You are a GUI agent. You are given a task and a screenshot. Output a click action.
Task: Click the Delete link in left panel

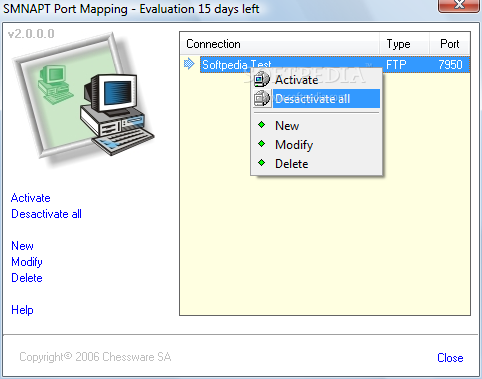coord(27,278)
